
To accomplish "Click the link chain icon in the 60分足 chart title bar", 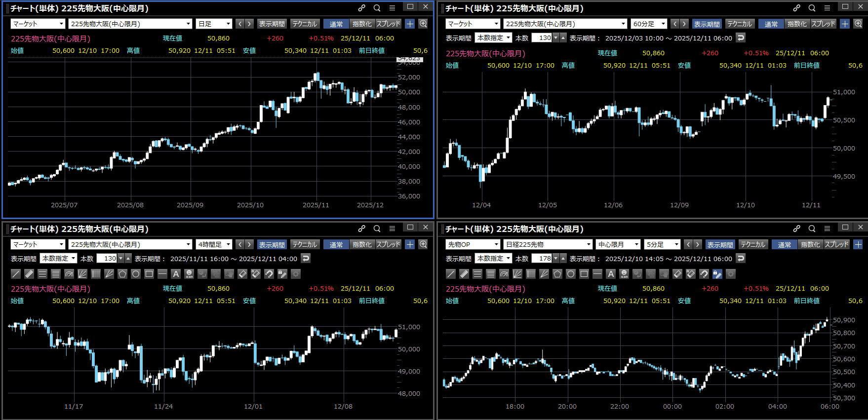I will (x=796, y=8).
